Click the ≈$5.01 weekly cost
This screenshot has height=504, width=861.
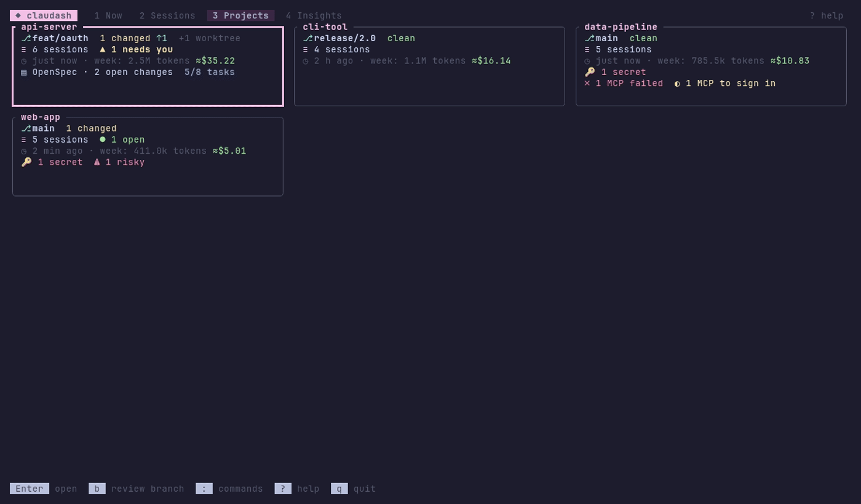229,151
